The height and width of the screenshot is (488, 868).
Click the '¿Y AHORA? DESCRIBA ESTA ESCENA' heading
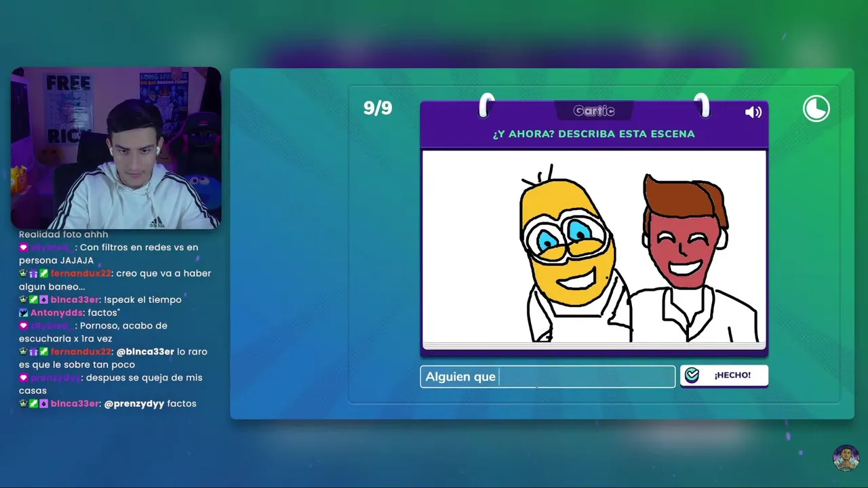click(594, 134)
